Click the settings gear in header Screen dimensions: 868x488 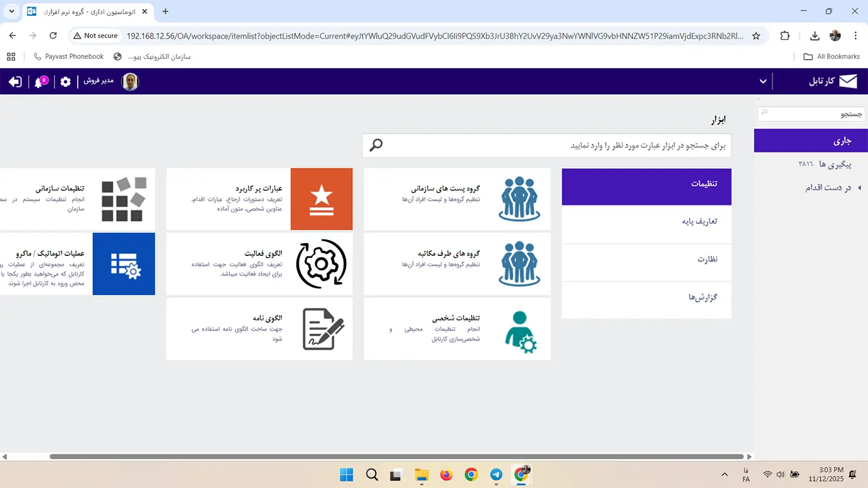[x=66, y=82]
